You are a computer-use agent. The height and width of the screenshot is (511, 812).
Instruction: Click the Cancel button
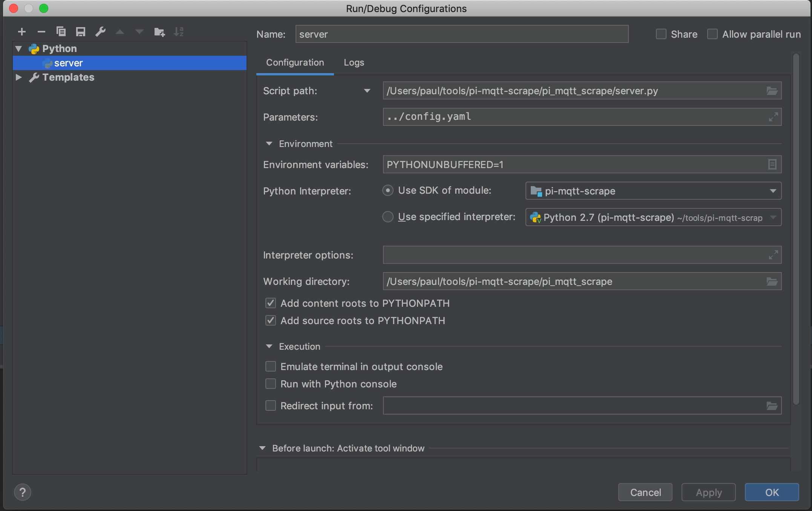(x=645, y=493)
